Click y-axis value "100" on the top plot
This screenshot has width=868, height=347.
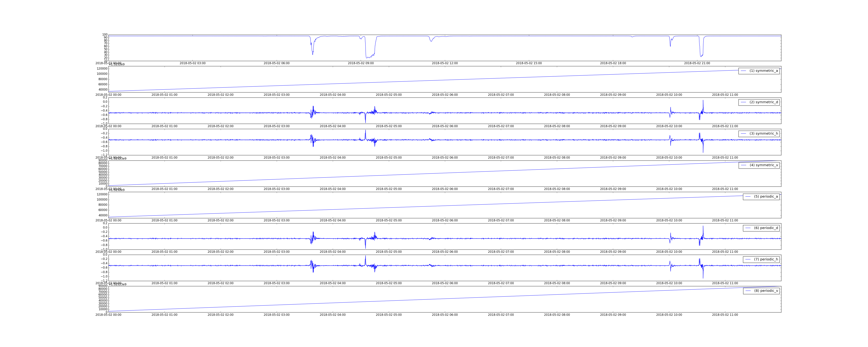pyautogui.click(x=105, y=35)
